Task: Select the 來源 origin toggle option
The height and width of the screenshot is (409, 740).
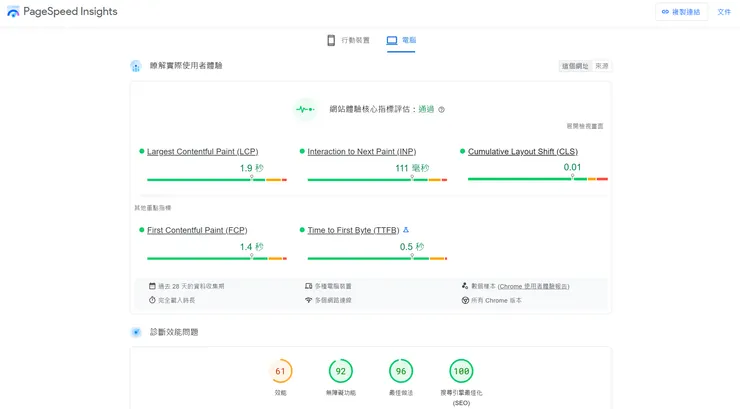Action: point(602,66)
